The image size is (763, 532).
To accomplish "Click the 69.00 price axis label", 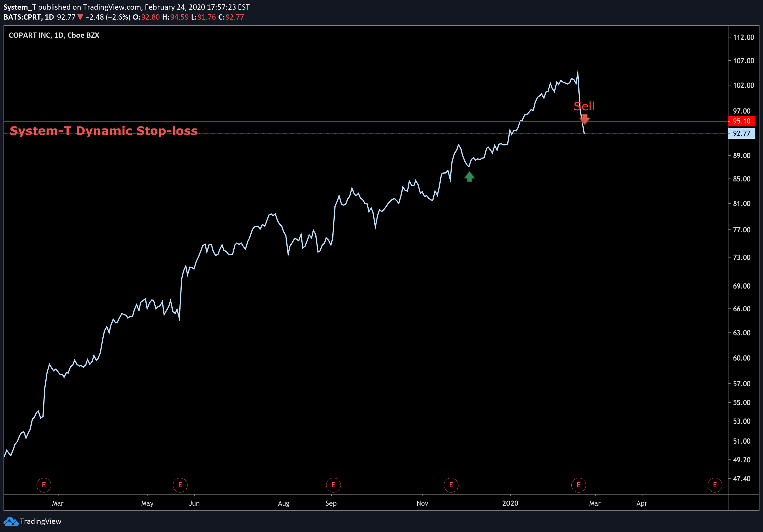I will [741, 286].
